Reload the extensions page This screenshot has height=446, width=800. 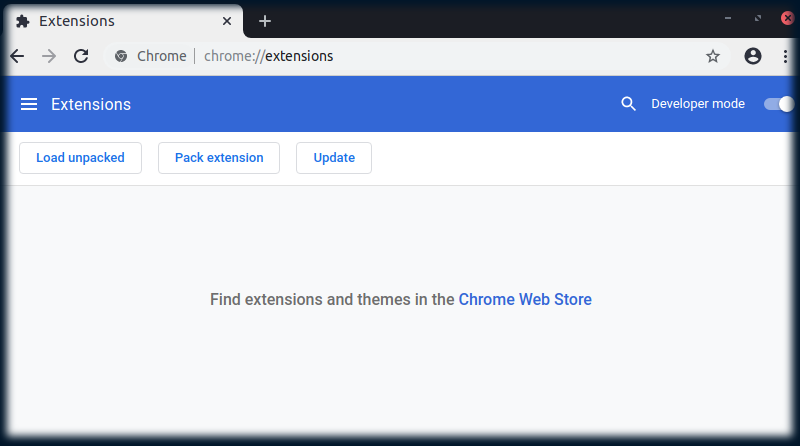point(81,56)
